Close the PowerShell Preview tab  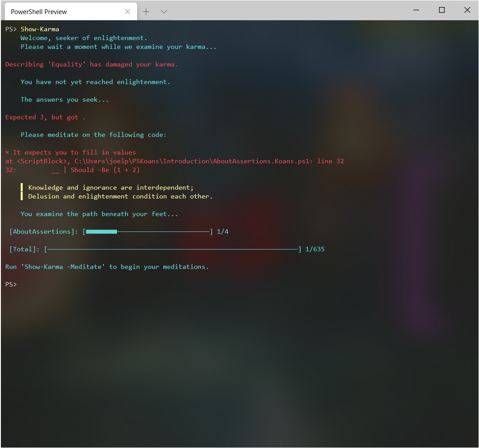click(128, 11)
